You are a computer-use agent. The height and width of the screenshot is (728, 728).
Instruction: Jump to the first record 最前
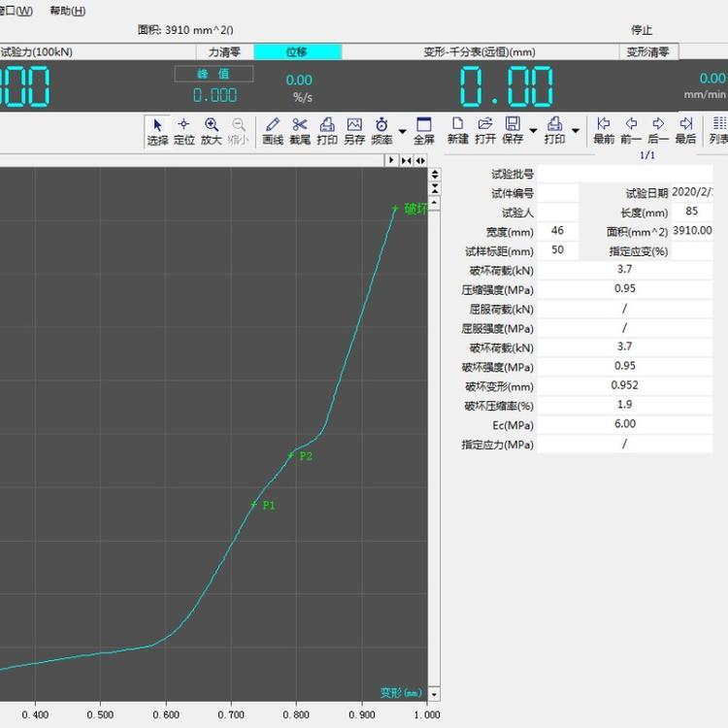[x=604, y=130]
